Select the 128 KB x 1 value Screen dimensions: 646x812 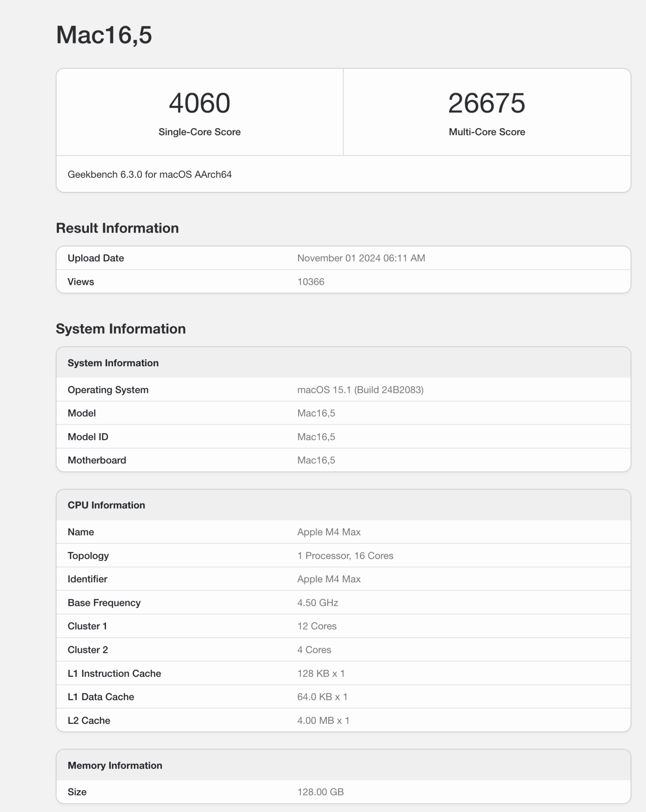[321, 674]
